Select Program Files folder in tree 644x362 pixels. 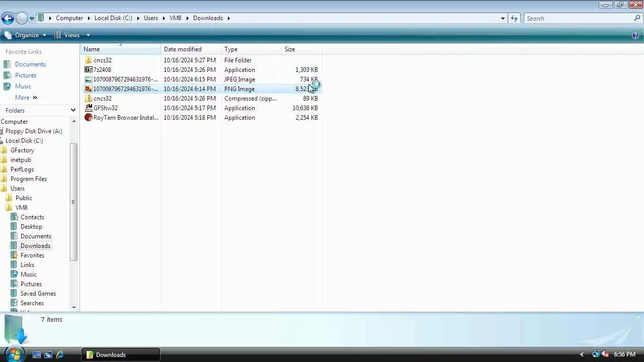pos(29,179)
